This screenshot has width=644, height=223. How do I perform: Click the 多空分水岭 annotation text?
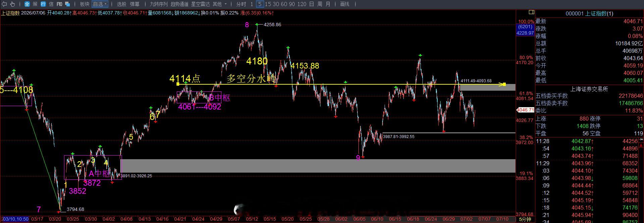coord(251,79)
